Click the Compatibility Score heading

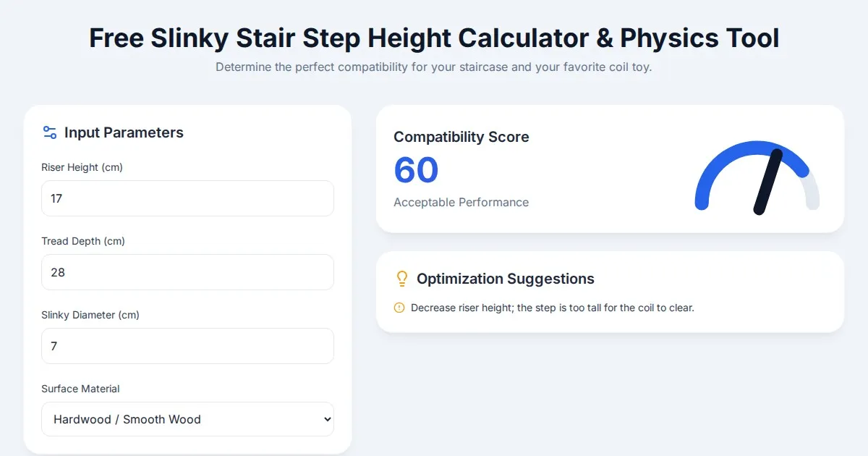click(x=461, y=137)
